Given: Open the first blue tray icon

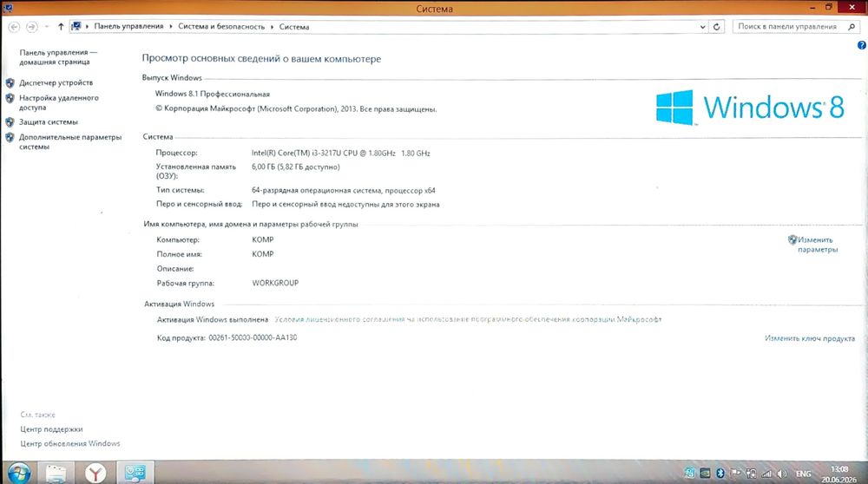Looking at the screenshot, I should coord(690,473).
